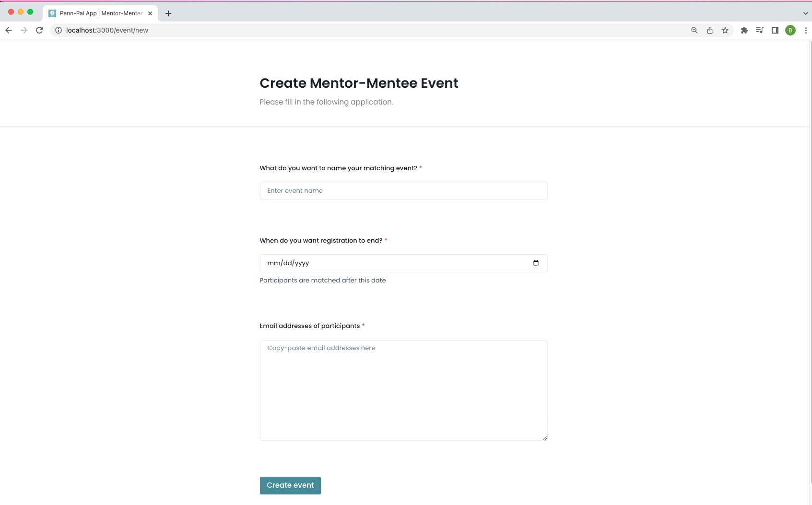Close the Penn-Pal App tab
This screenshot has height=505, width=812.
click(x=150, y=13)
